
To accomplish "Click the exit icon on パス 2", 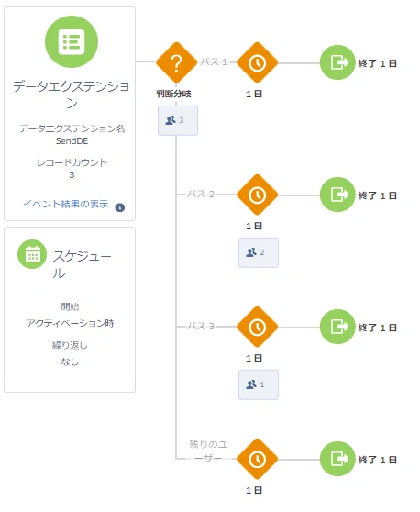I will (x=337, y=195).
